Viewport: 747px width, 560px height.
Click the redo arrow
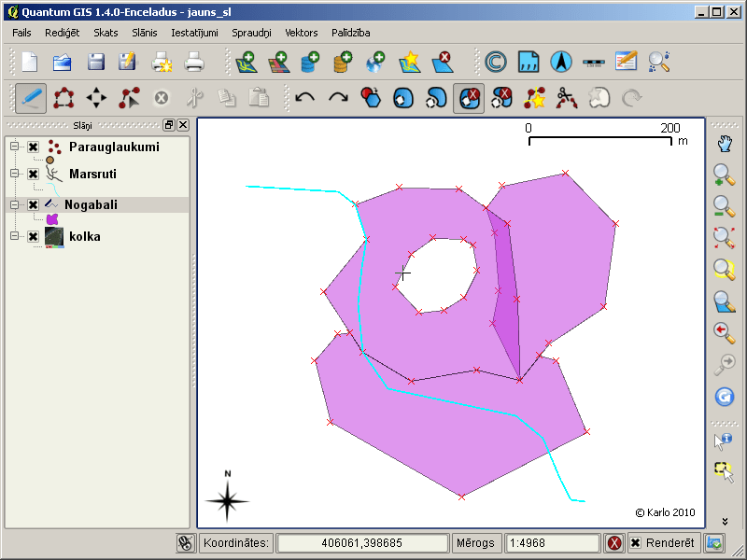(x=338, y=98)
